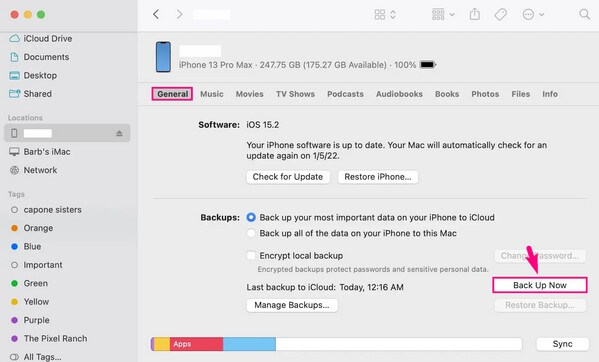Image resolution: width=599 pixels, height=362 pixels.
Task: Click the battery indicator icon
Action: (x=428, y=65)
